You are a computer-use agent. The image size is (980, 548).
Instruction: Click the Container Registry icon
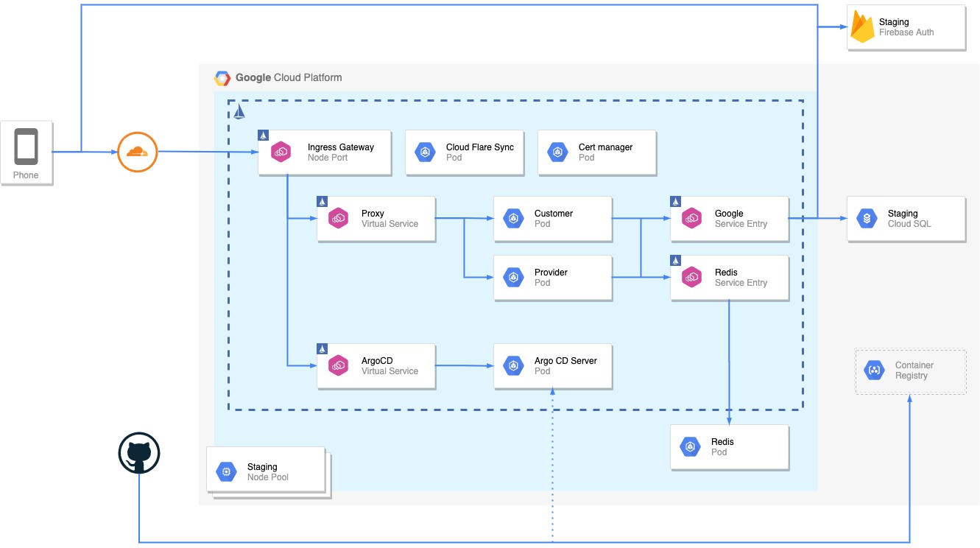(874, 370)
